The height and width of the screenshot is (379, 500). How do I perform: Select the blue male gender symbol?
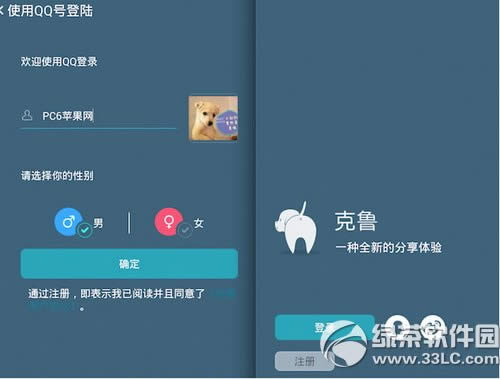point(68,222)
